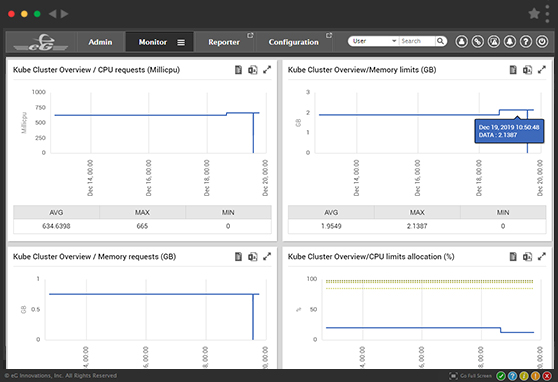Click the CPU requests MAX value 665
The height and width of the screenshot is (382, 558).
(142, 226)
